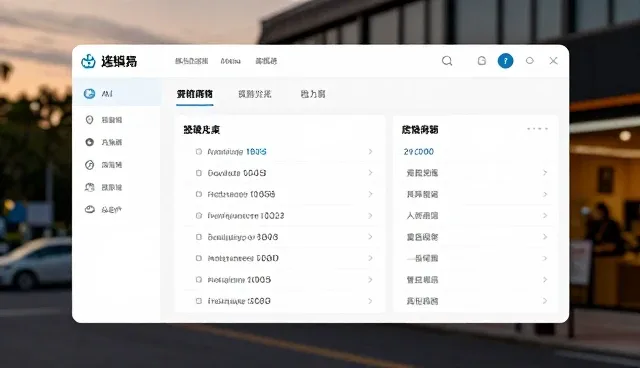
Task: Tick the checkbox on the row ending 10035
Action: 199,152
